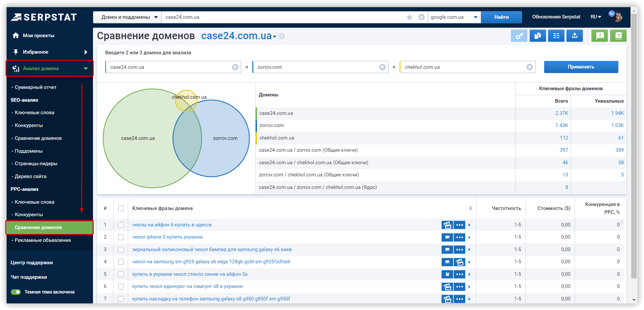Open 'Поддомены' in the sidebar
The height and width of the screenshot is (310, 644).
(x=29, y=151)
